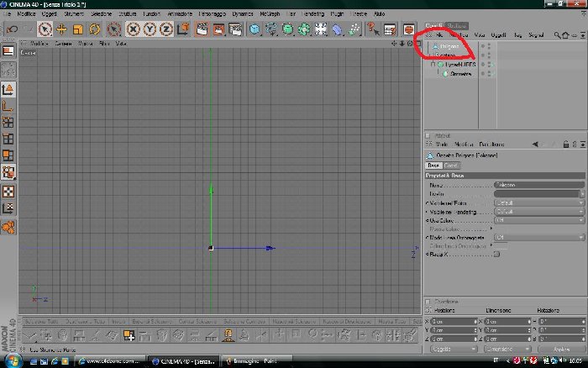
Task: Select the highlighted Extrude tool icon
Action: (228, 335)
